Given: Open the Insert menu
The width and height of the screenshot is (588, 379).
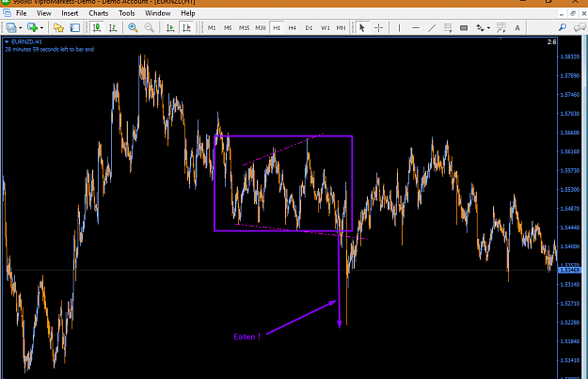Looking at the screenshot, I should tap(70, 13).
